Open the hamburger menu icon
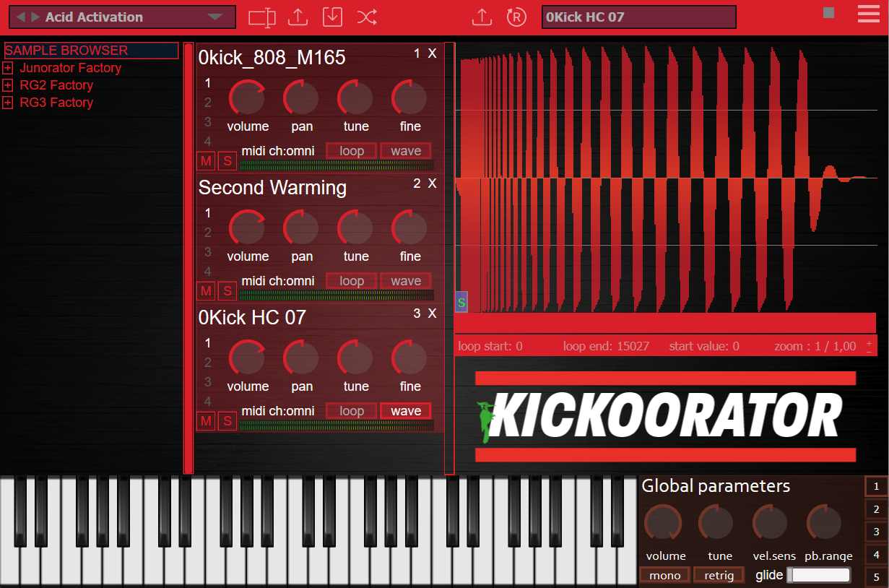Screen dimensions: 889x588 pyautogui.click(x=869, y=14)
